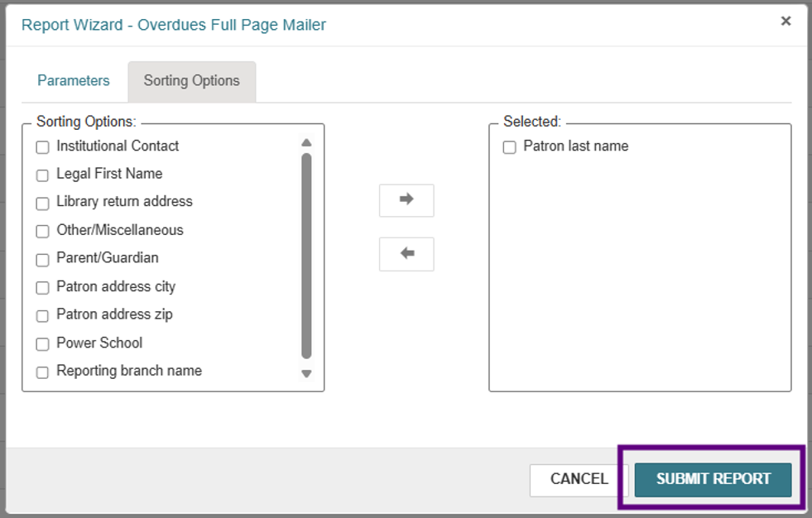Check the Patron last name checkbox in Selected
The image size is (812, 518).
[510, 147]
